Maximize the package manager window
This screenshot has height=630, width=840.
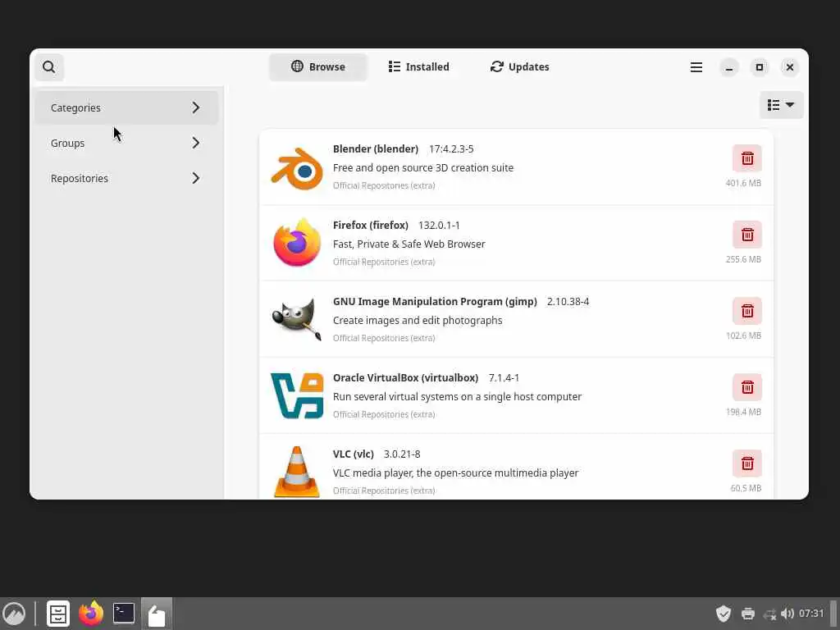pos(759,67)
